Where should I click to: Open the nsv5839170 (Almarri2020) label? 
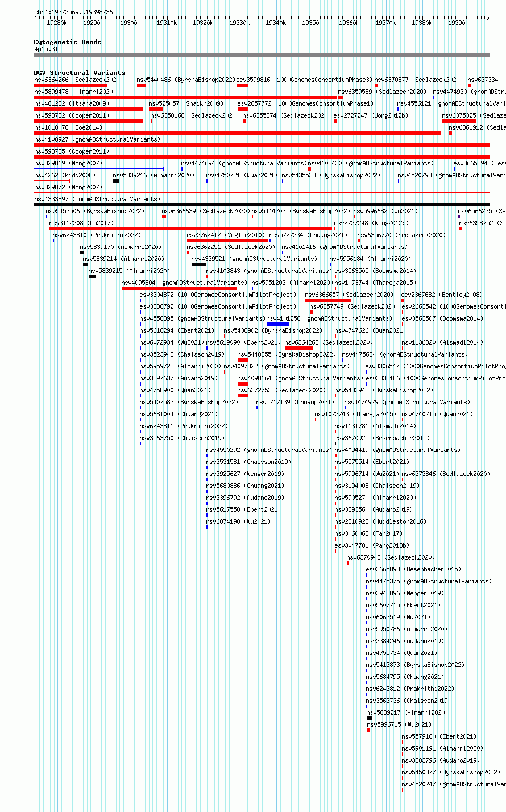tap(121, 247)
